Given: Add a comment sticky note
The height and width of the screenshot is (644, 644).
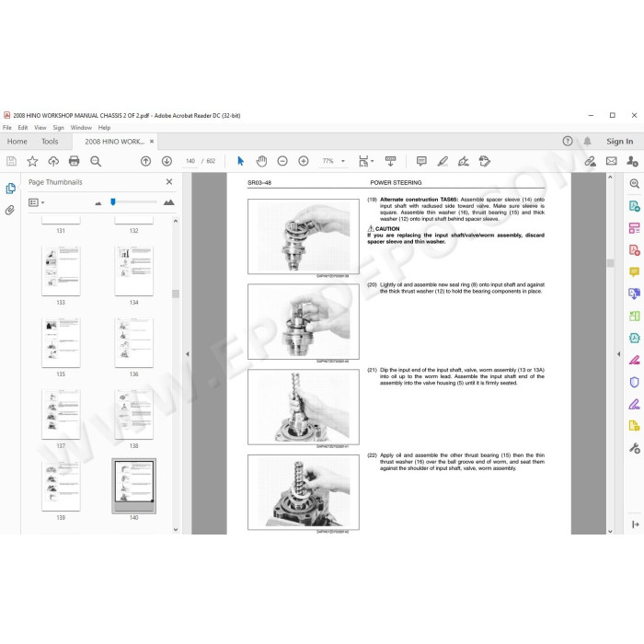Looking at the screenshot, I should click(421, 161).
